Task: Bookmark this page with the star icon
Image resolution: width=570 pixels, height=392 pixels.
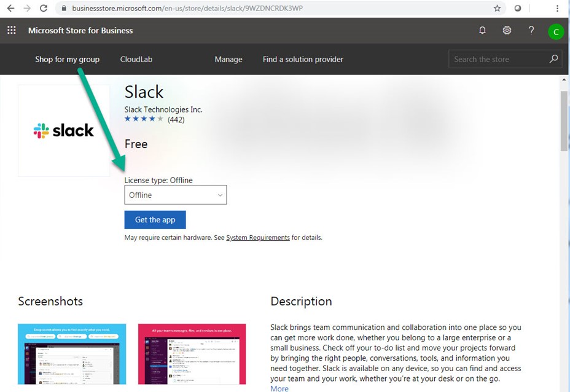Action: [497, 9]
